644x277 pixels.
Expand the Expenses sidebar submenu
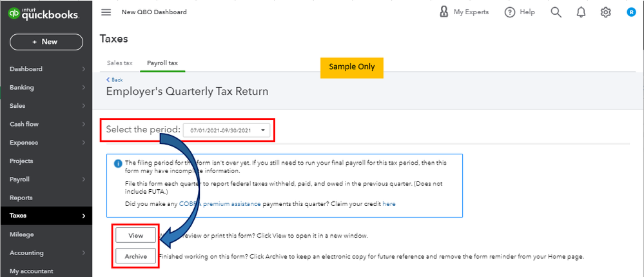pos(83,143)
